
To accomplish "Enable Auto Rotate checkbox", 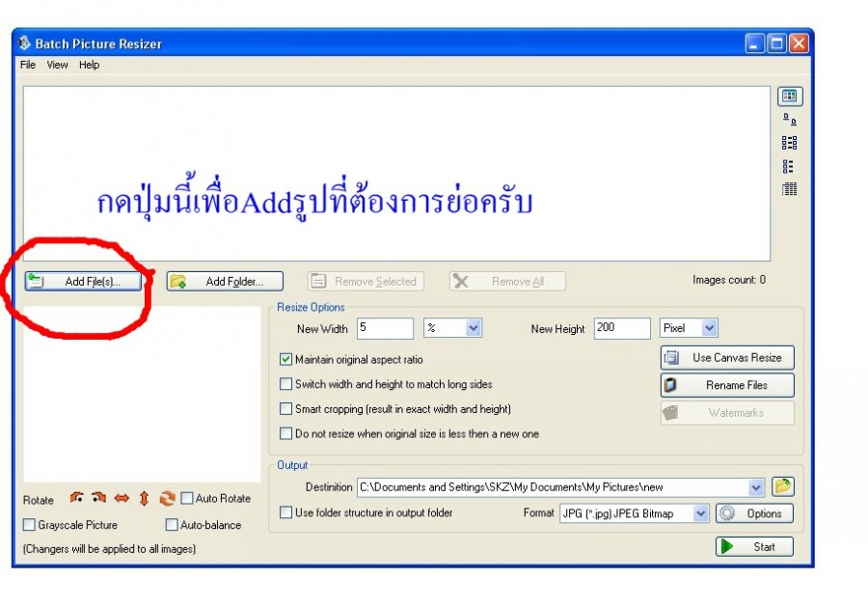I will pyautogui.click(x=187, y=498).
